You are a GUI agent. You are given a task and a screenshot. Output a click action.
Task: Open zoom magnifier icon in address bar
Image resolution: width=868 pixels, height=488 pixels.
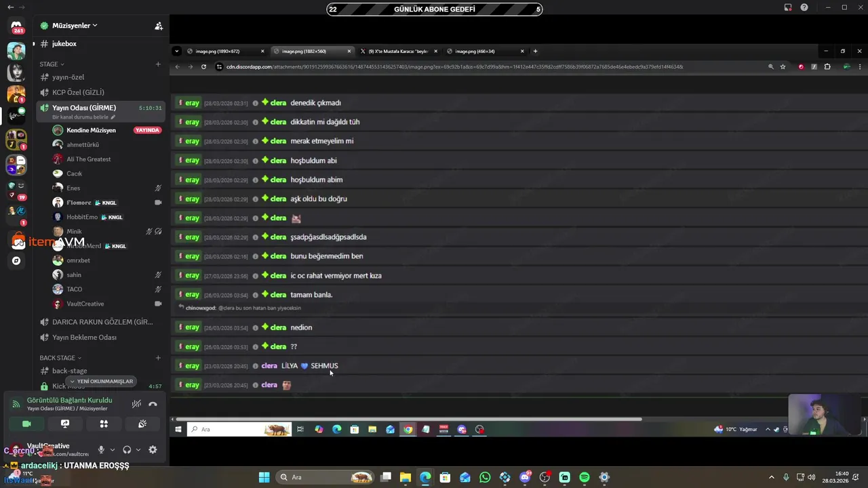pos(770,67)
